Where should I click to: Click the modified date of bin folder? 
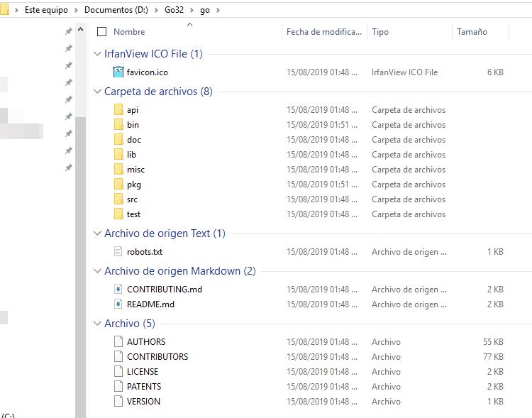(x=322, y=125)
